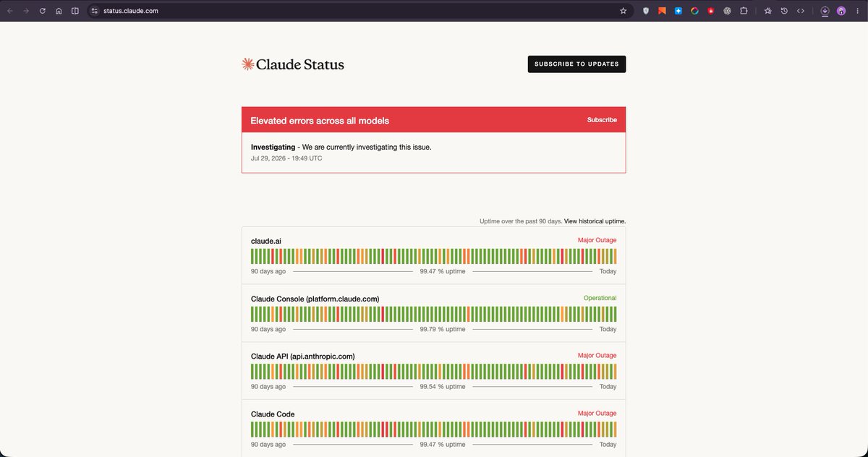Click the Investigating status message text
The height and width of the screenshot is (457, 868).
[x=341, y=147]
